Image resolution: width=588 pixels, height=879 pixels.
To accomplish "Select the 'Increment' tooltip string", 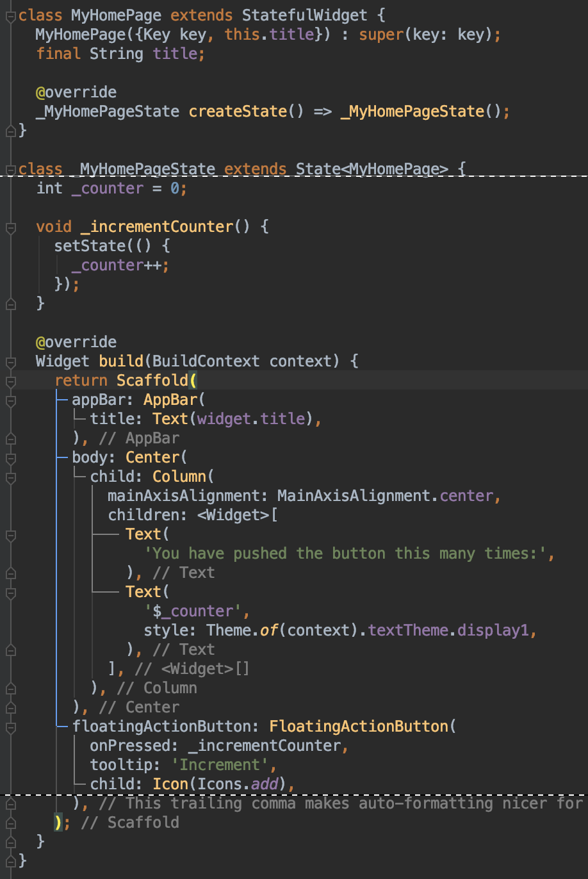I will click(x=221, y=764).
